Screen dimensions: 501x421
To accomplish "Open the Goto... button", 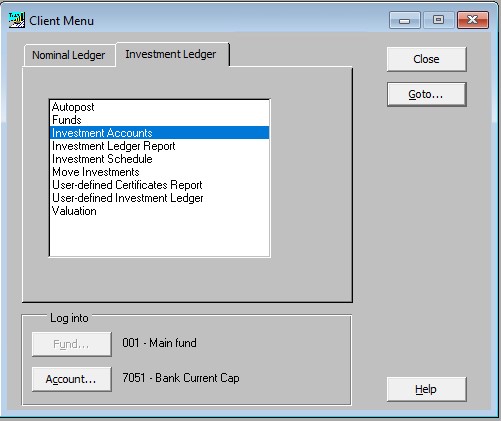I will click(426, 94).
